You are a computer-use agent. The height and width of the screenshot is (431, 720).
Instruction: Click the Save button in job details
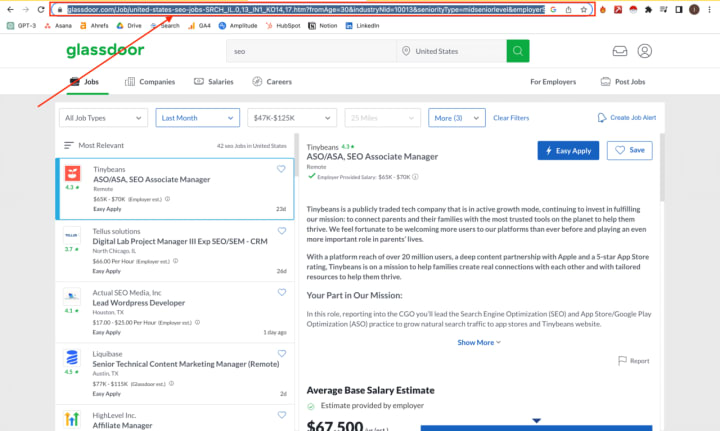point(630,151)
